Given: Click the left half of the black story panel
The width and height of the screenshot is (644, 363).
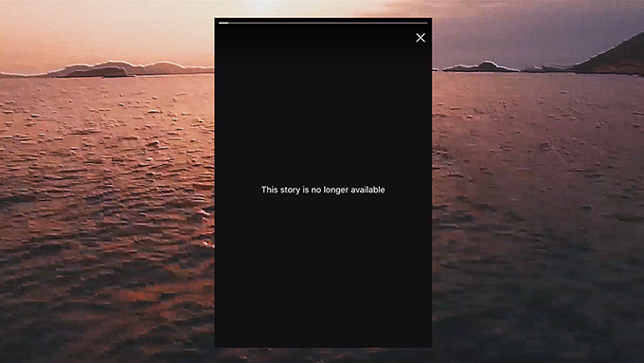Looking at the screenshot, I should point(269,183).
